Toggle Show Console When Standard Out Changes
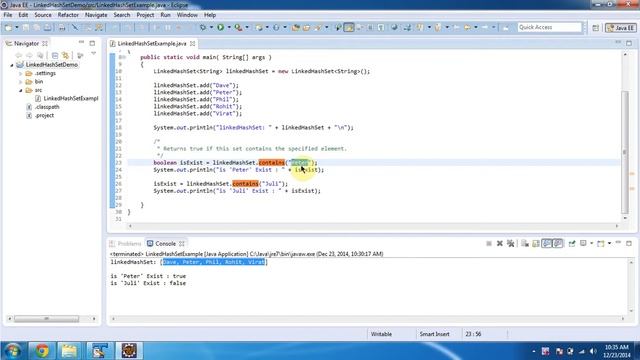Screen dimensions: 640x360 pos(547,244)
